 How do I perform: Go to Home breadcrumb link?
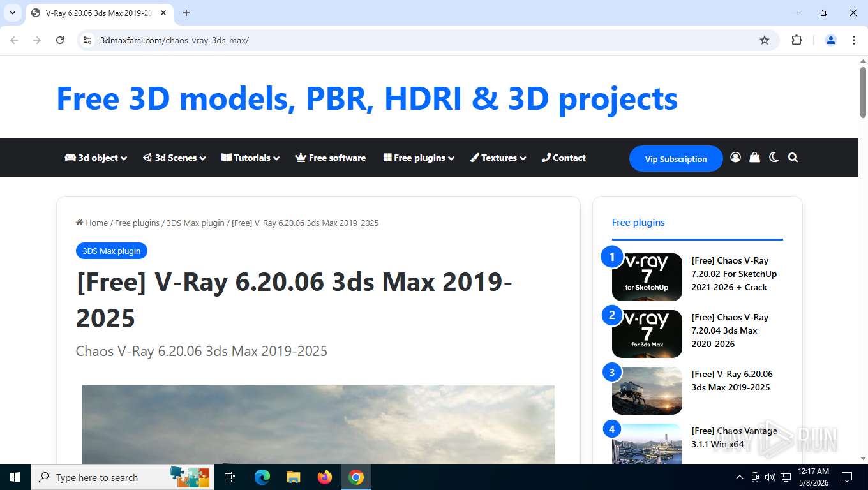[92, 223]
